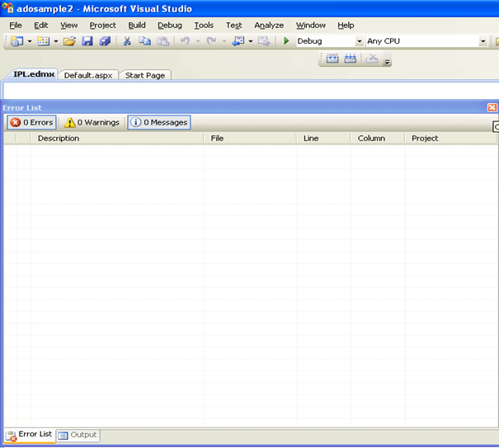Open the Edit menu
Viewport: 499px width, 448px height.
click(x=41, y=25)
